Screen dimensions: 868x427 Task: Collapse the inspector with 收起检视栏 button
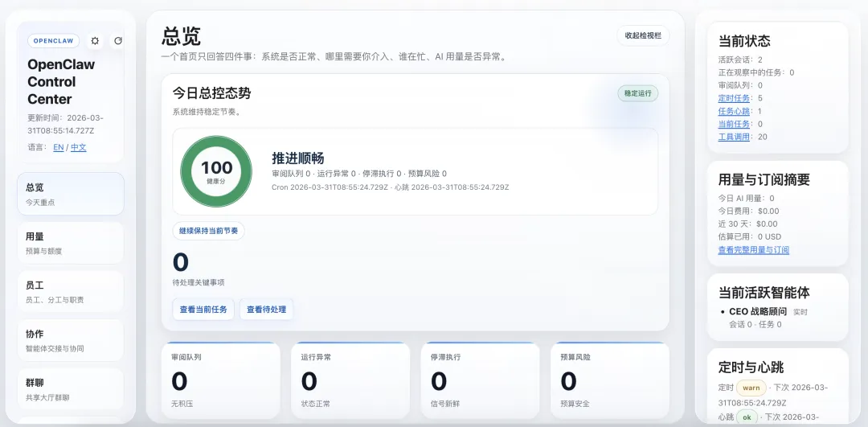point(643,35)
